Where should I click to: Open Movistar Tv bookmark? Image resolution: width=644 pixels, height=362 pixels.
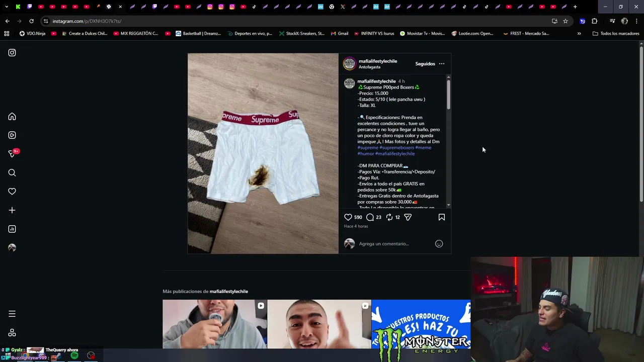coord(422,34)
